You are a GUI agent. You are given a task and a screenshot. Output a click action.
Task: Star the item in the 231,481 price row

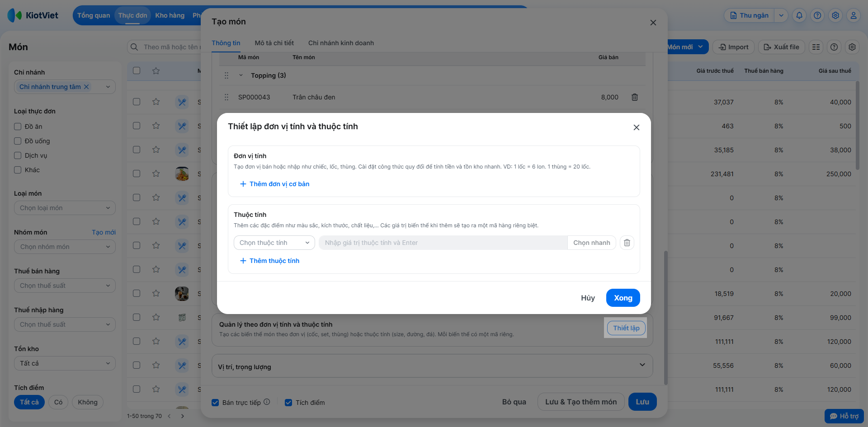156,174
